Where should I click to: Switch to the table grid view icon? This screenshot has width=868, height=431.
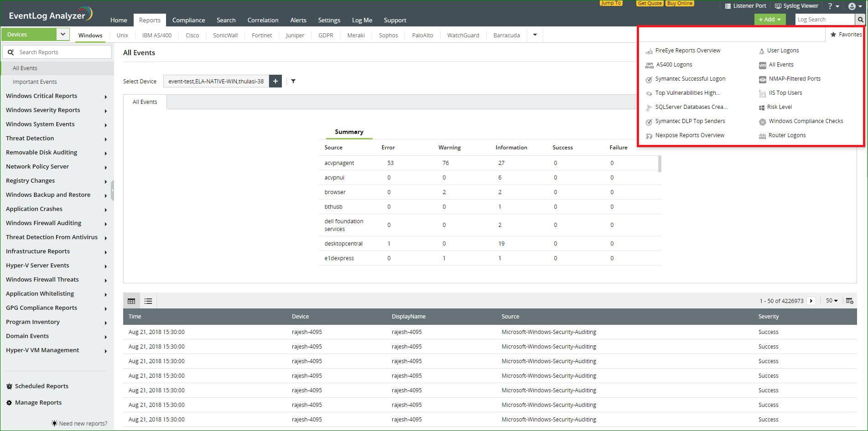coord(131,301)
